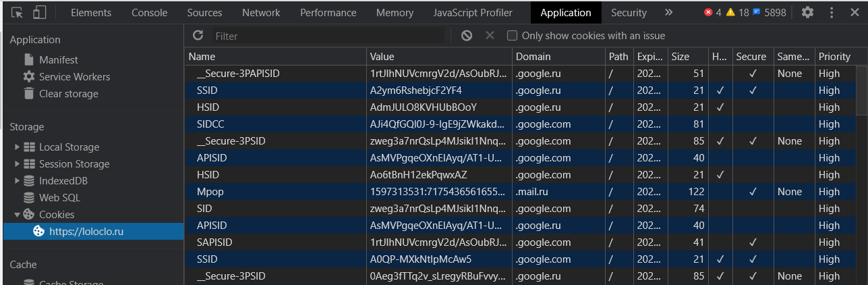Go to the Memory tab
The width and height of the screenshot is (868, 285).
point(395,13)
